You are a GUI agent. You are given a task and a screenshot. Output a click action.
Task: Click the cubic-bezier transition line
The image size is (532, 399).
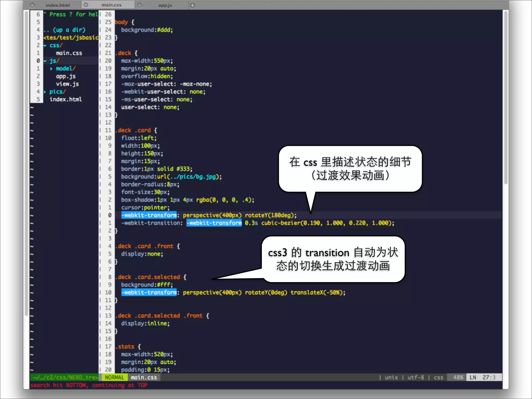[258, 223]
